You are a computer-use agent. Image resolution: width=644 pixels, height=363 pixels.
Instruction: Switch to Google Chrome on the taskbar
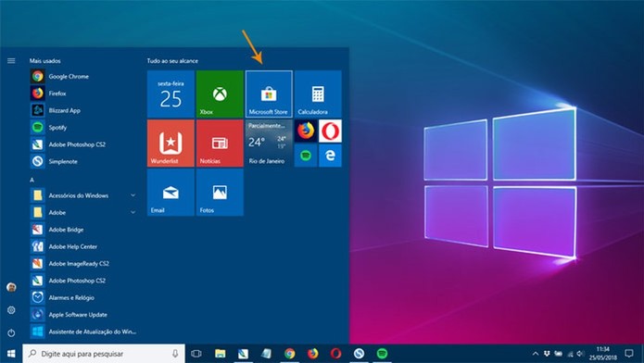click(x=289, y=354)
